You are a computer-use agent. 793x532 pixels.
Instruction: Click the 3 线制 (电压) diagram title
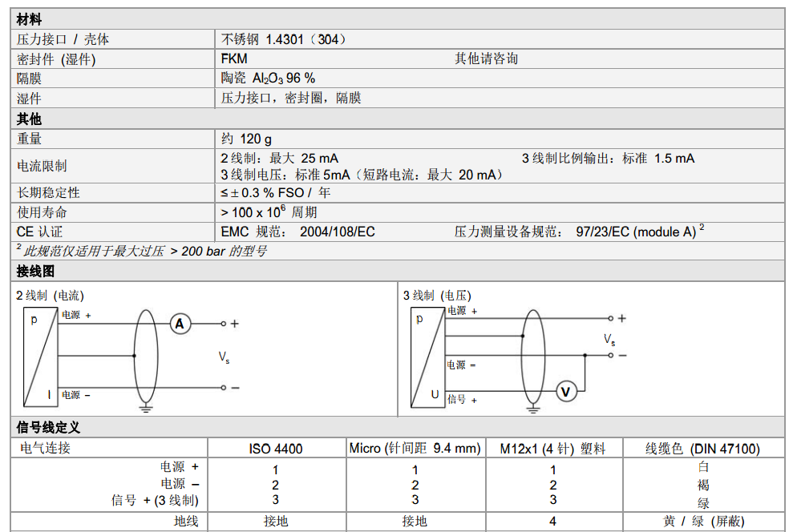coord(437,296)
